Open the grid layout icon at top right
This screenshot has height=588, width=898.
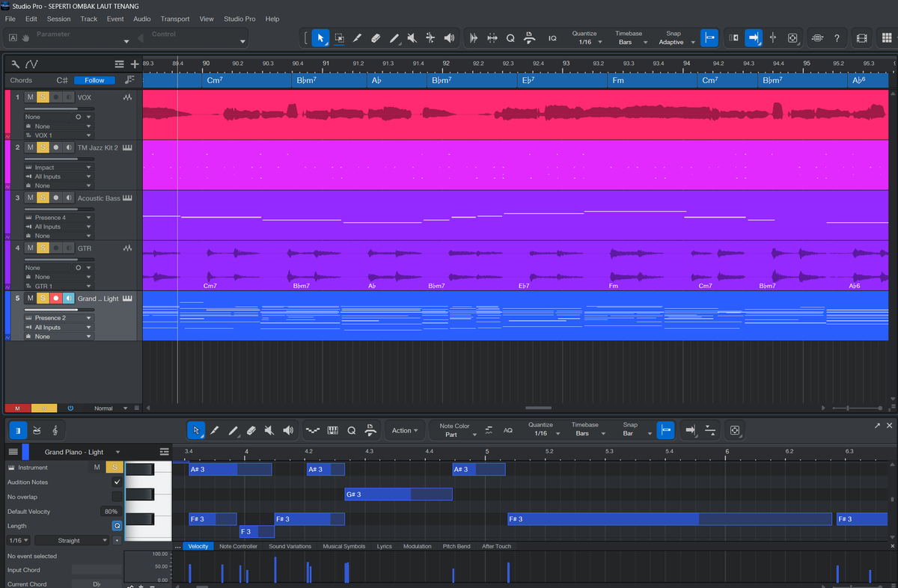click(x=886, y=37)
